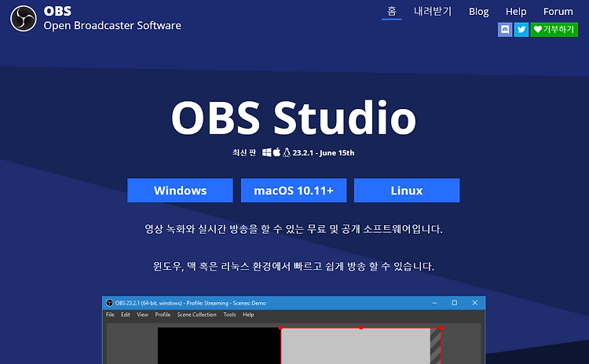This screenshot has height=364, width=589.
Task: Minimize the OBS demo window
Action: click(434, 303)
